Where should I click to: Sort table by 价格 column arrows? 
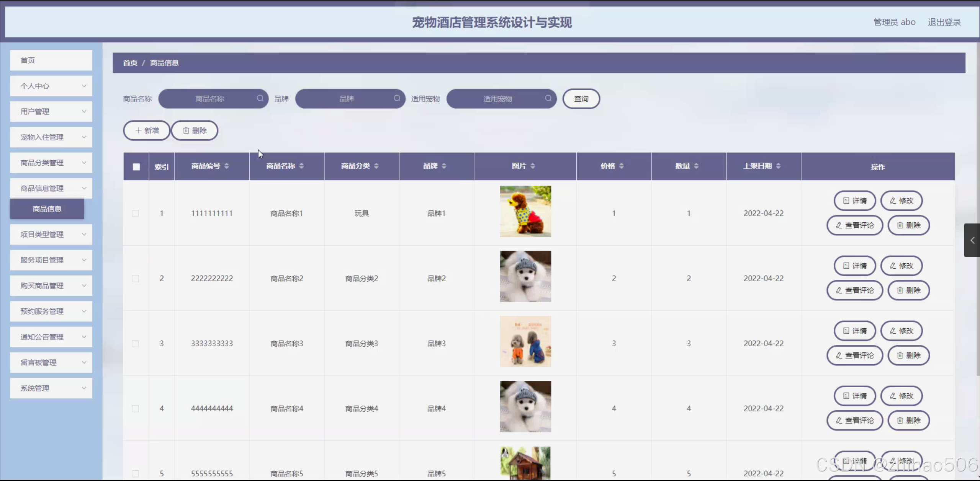[621, 166]
